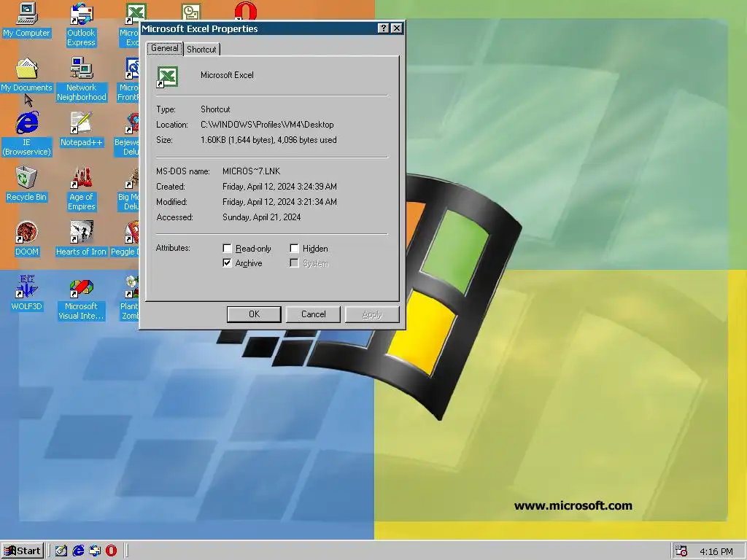Open Task Scheduler tray icon
Image resolution: width=747 pixels, height=560 pixels.
[681, 551]
